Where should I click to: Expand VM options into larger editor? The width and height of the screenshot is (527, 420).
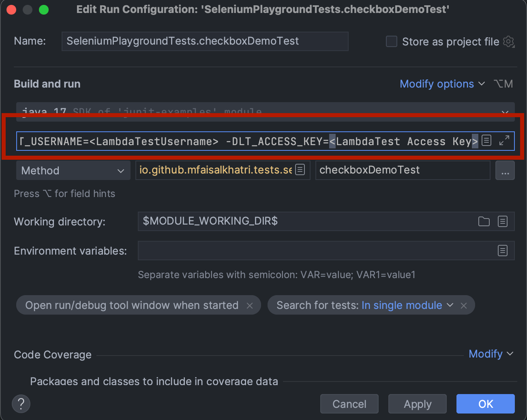point(504,141)
